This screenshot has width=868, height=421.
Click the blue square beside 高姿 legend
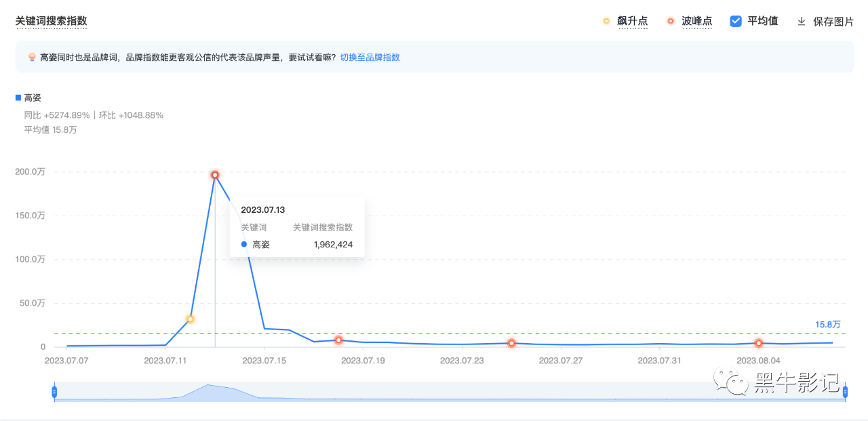pyautogui.click(x=18, y=98)
